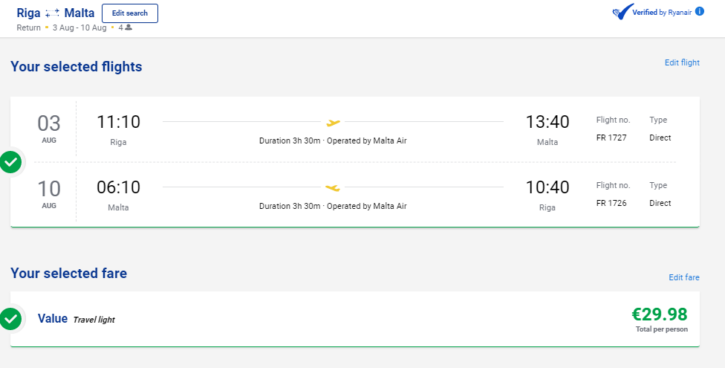Click green checkmark beside selected flights
The width and height of the screenshot is (725, 368).
[x=11, y=162]
